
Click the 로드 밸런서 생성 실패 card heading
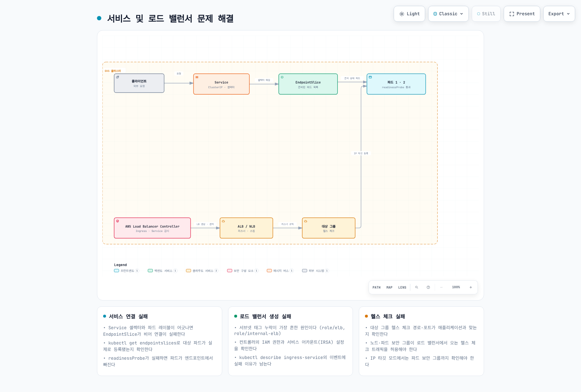click(x=265, y=317)
